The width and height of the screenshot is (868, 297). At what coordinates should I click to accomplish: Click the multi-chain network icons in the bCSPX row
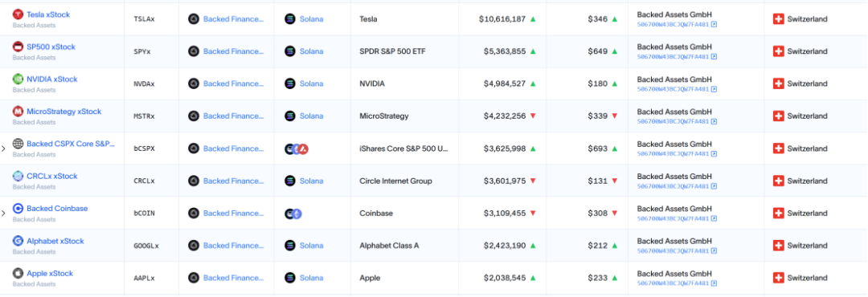pos(297,148)
